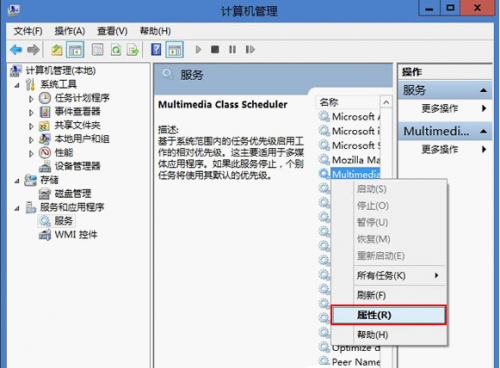Click the Properties toolbar icon
Screen dimensions: 500x368
(98, 50)
